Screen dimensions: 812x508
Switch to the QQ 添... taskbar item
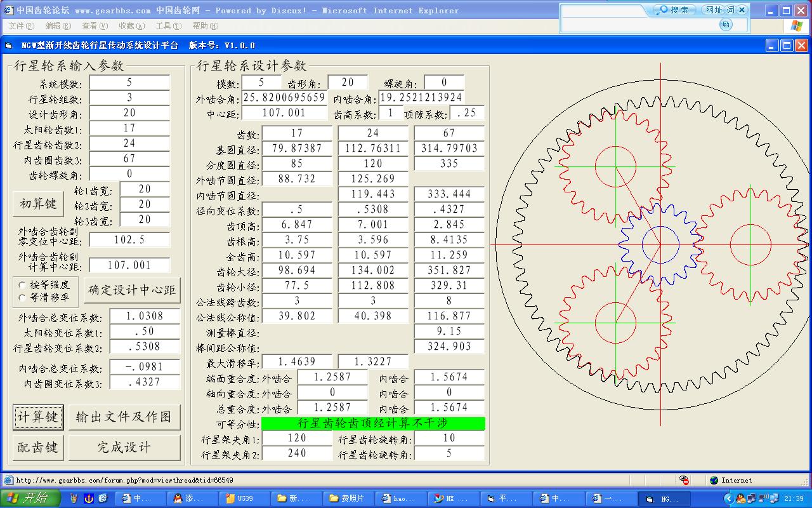(193, 498)
